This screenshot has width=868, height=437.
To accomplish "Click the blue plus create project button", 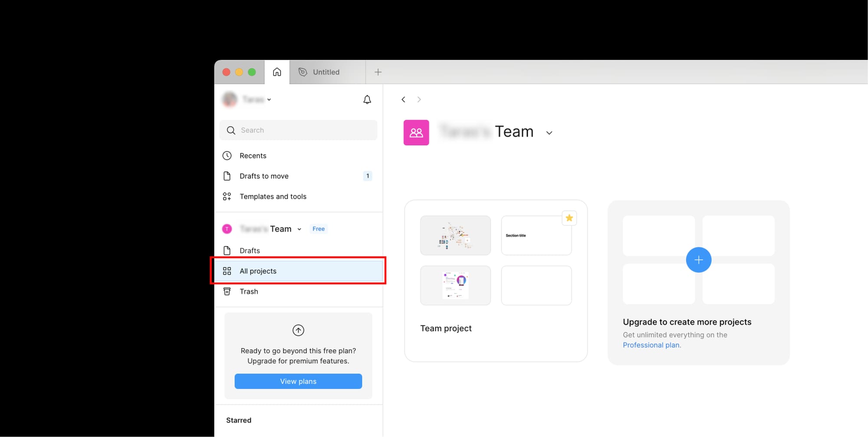I will click(x=698, y=260).
